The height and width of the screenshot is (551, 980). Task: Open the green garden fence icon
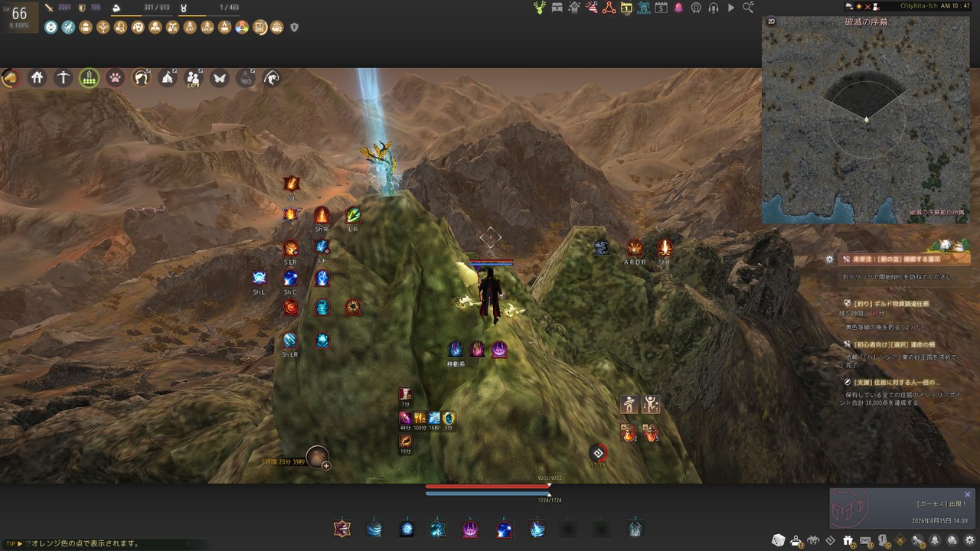tap(89, 78)
